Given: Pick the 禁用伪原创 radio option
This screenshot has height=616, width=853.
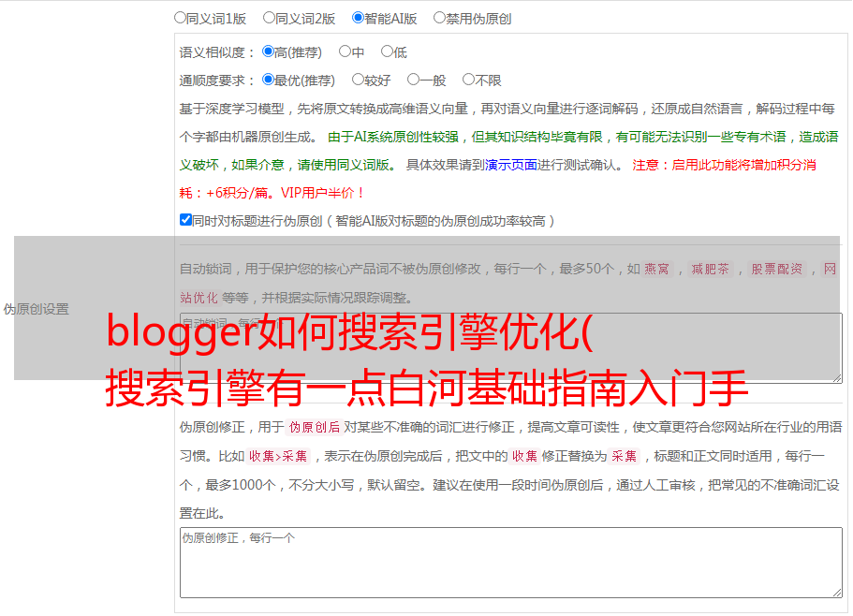Looking at the screenshot, I should [439, 18].
